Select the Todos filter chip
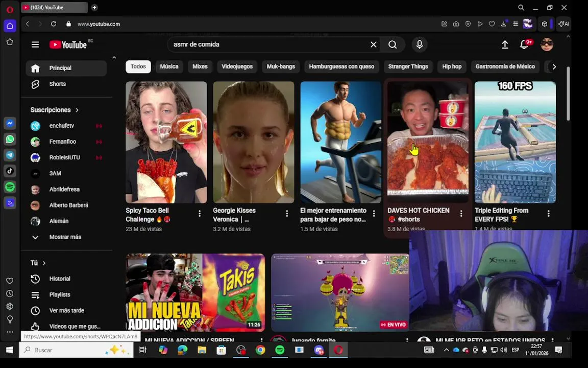Viewport: 588px width, 368px height. point(138,66)
